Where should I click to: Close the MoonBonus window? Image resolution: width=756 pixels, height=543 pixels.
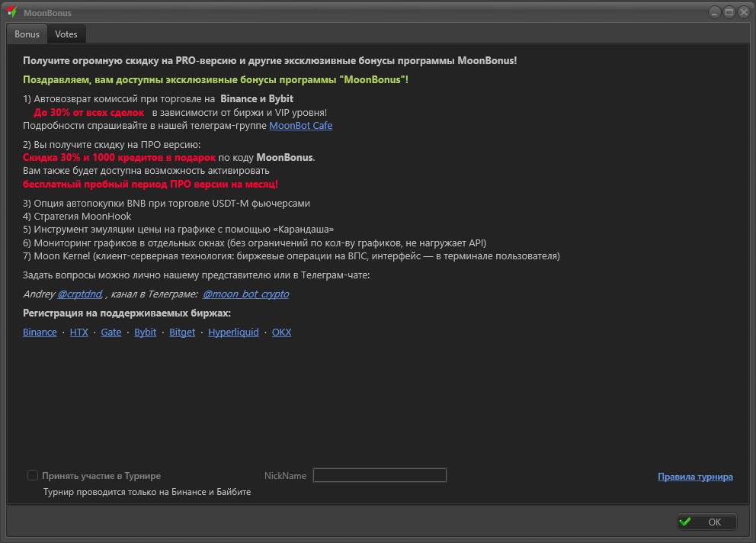[x=744, y=12]
